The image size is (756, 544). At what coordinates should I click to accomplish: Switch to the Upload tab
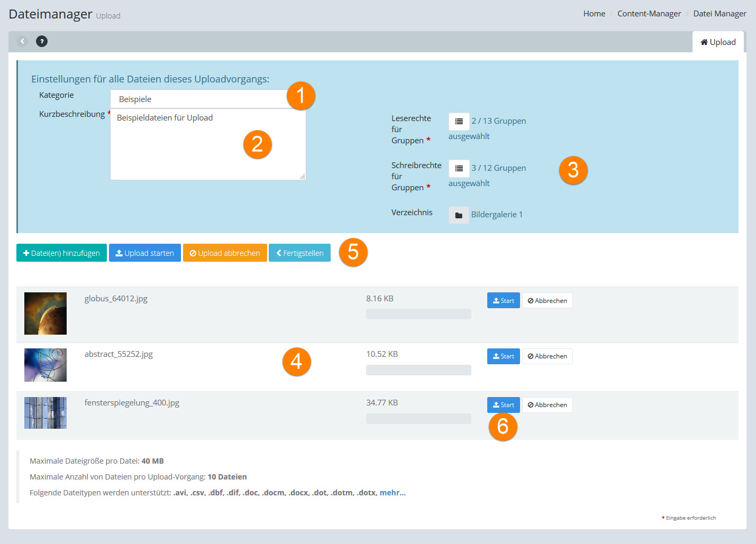(x=718, y=42)
